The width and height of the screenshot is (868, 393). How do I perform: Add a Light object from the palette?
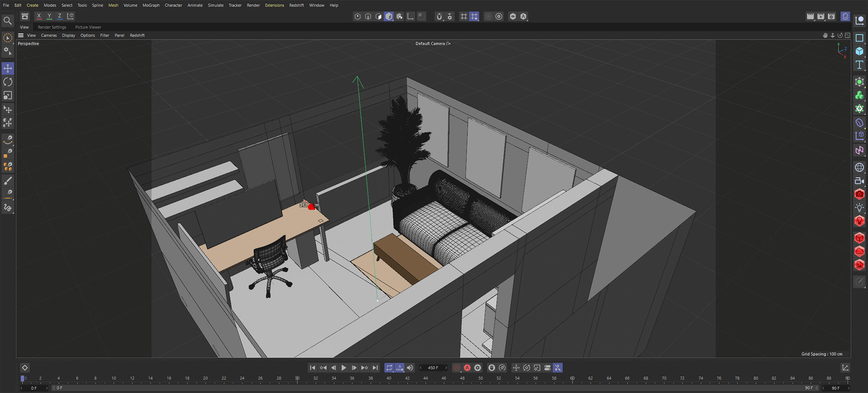859,208
